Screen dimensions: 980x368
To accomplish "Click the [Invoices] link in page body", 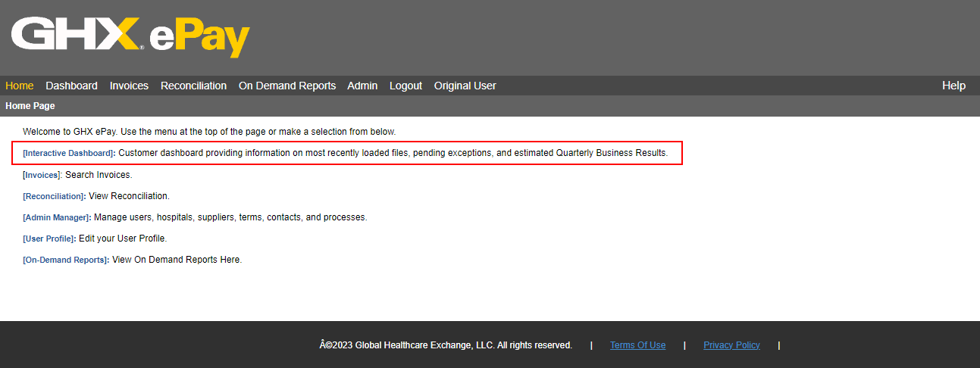I will pyautogui.click(x=42, y=175).
